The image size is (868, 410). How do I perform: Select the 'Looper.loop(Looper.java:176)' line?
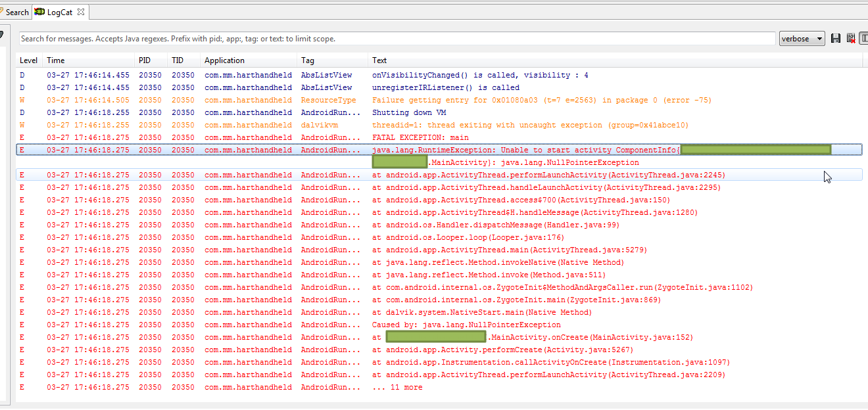pos(439,237)
